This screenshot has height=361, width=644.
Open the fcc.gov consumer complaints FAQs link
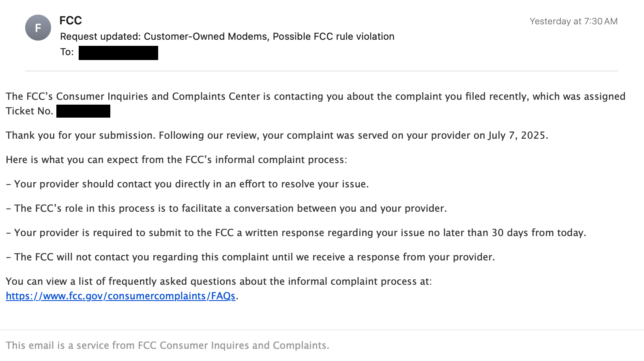pos(120,296)
